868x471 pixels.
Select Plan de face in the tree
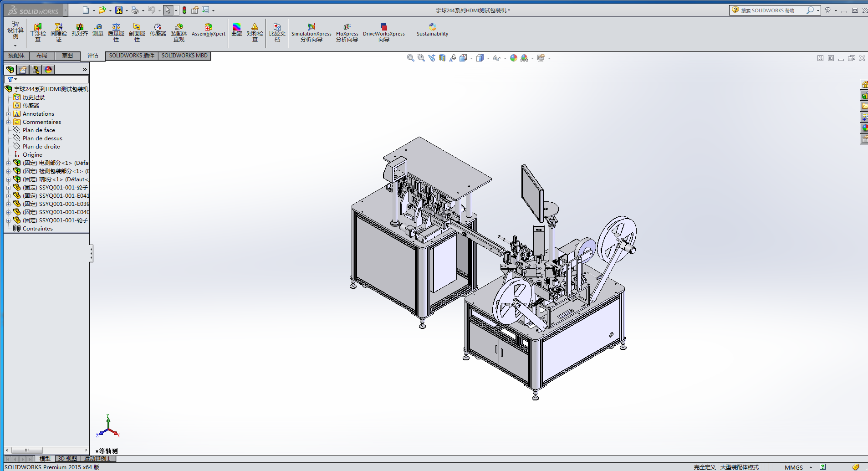pos(39,130)
